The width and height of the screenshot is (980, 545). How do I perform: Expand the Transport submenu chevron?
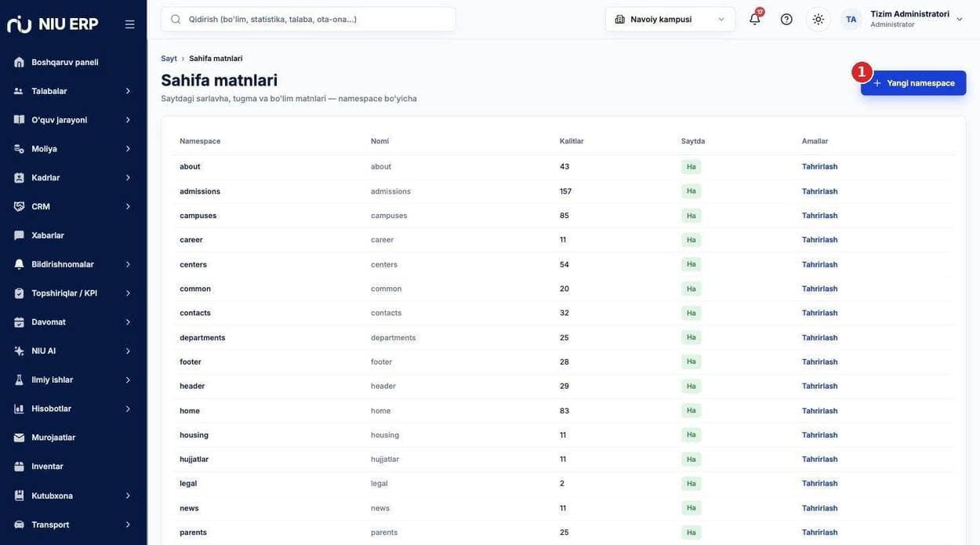click(128, 525)
